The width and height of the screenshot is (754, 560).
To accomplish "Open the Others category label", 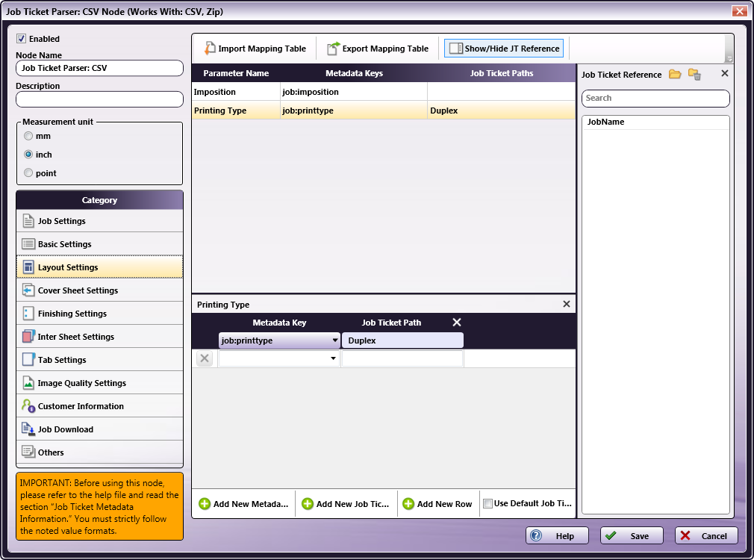I will [x=51, y=452].
